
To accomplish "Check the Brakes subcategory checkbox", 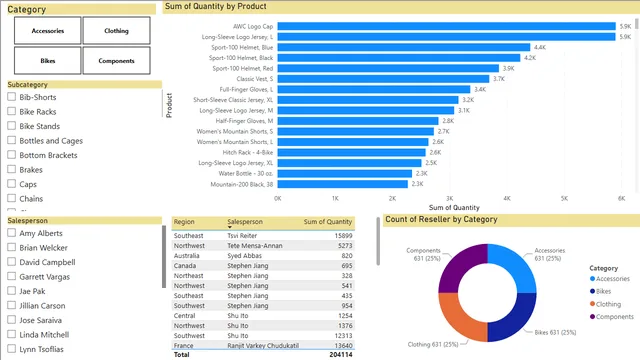I will tap(11, 169).
